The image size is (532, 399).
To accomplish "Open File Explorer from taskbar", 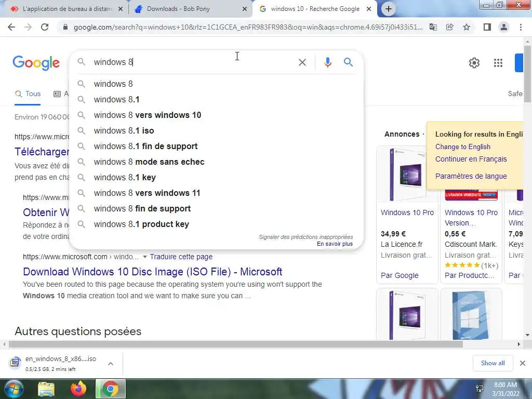I will pyautogui.click(x=46, y=389).
